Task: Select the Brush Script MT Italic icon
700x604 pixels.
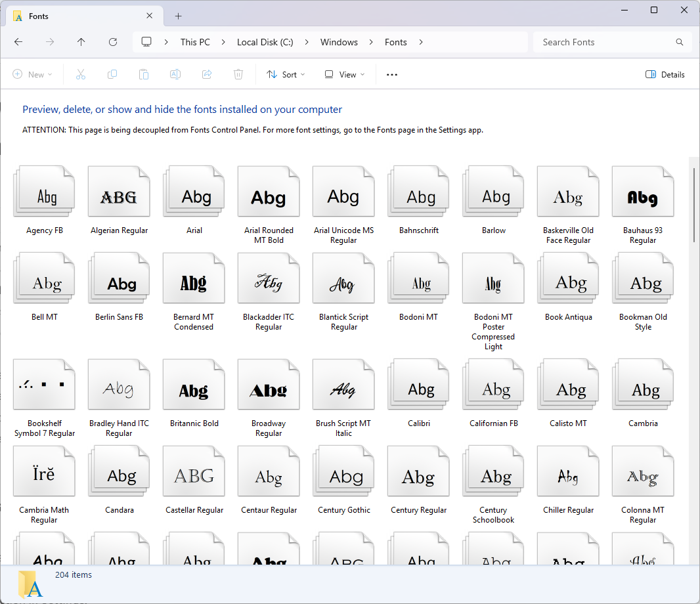Action: (343, 384)
